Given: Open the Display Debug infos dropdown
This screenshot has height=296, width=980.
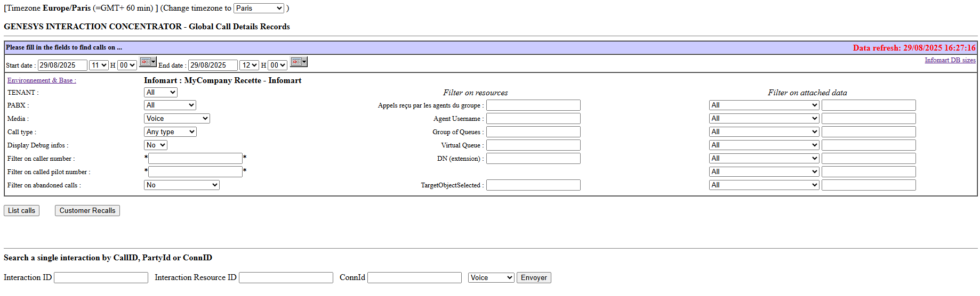Looking at the screenshot, I should tap(156, 145).
